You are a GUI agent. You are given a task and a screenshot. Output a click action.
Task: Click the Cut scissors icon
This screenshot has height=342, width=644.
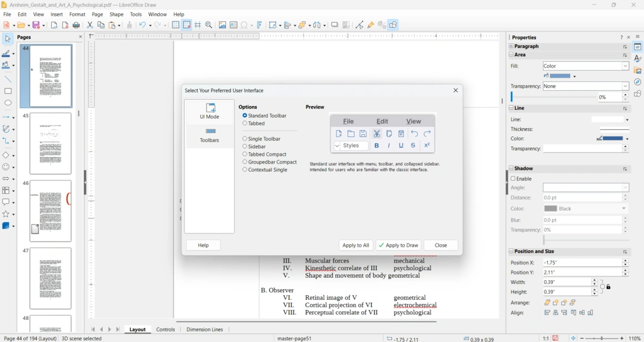90,25
